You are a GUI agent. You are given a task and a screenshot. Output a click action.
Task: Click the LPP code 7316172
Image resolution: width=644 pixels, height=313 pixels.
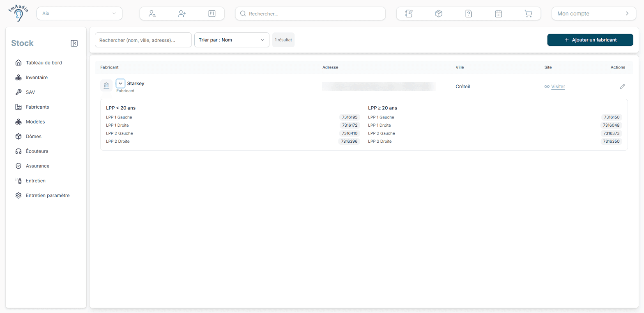pyautogui.click(x=350, y=125)
